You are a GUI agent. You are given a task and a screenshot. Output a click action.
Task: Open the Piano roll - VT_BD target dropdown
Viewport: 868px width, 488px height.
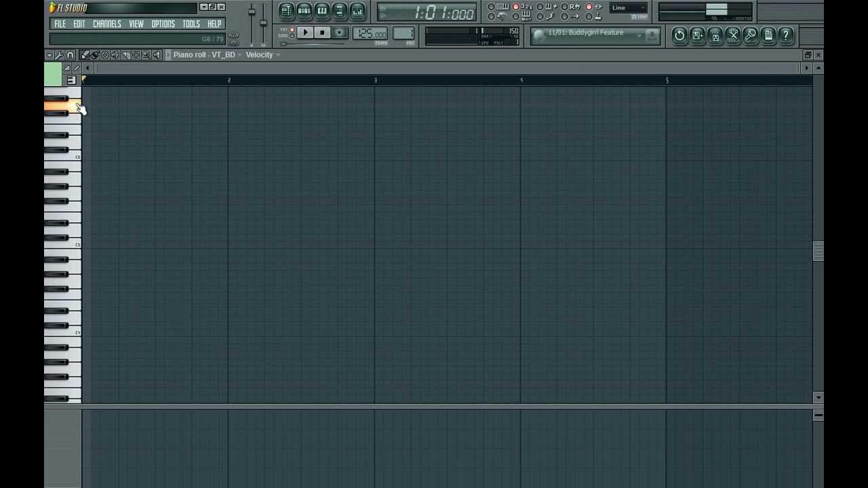pyautogui.click(x=207, y=55)
